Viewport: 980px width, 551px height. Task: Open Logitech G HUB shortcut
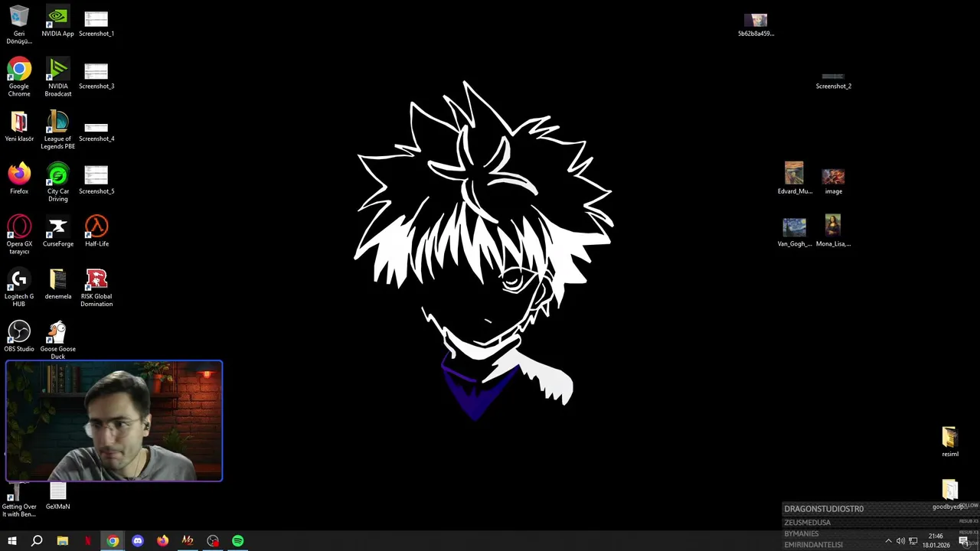19,288
